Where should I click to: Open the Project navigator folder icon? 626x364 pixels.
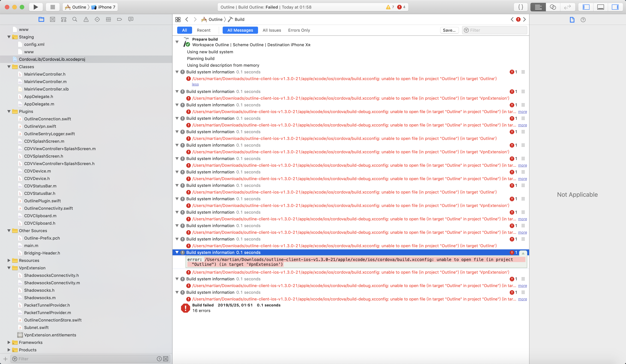tap(41, 19)
